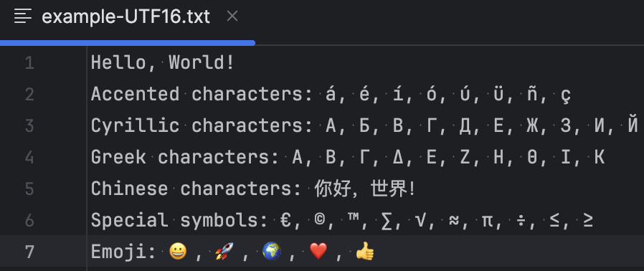Click the Chinese characters 你好 on line 5
Viewport: 644px width, 271px height.
click(333, 189)
